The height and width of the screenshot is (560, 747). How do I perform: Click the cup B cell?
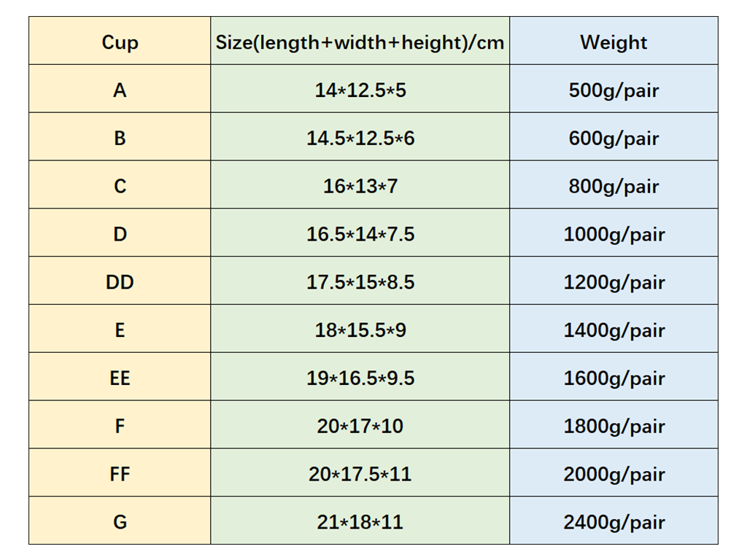120,138
